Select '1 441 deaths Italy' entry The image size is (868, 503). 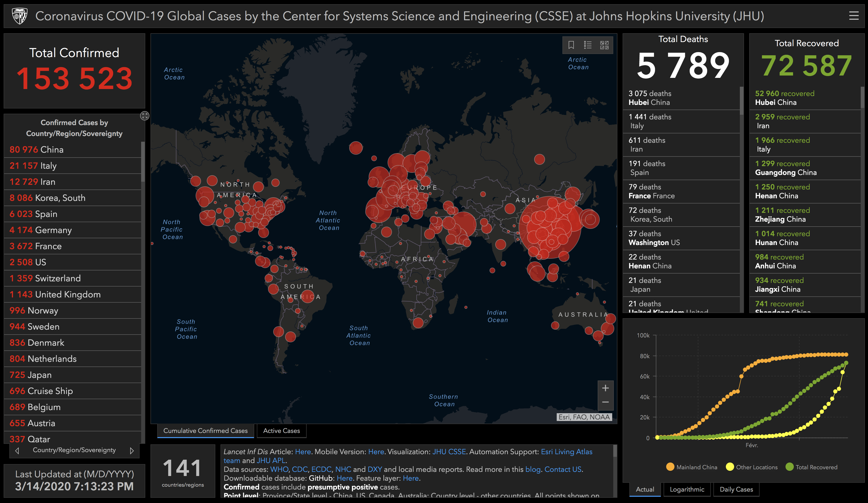pyautogui.click(x=681, y=121)
